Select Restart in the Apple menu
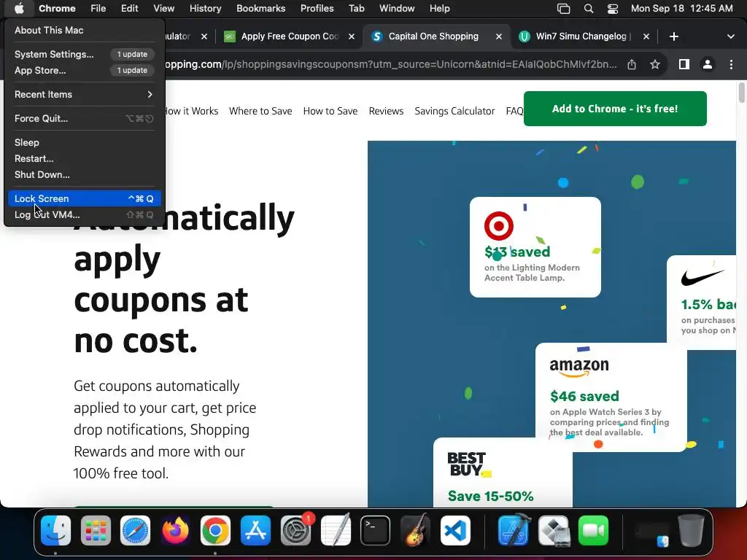Screen dimensions: 747x560 85,158
